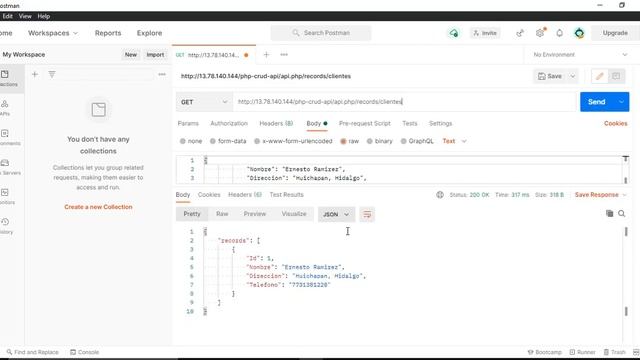Select the binary body option

pos(379,141)
